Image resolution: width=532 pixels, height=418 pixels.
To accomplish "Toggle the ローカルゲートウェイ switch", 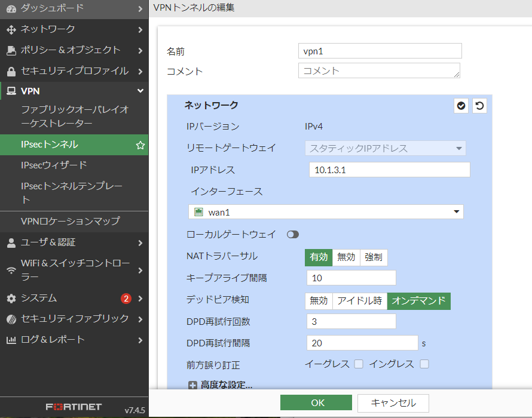I will pyautogui.click(x=293, y=235).
